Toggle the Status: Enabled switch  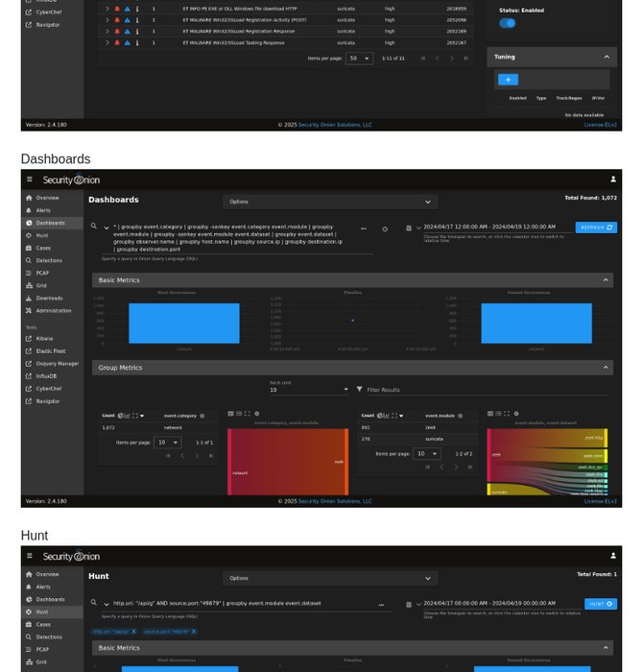coord(508,23)
